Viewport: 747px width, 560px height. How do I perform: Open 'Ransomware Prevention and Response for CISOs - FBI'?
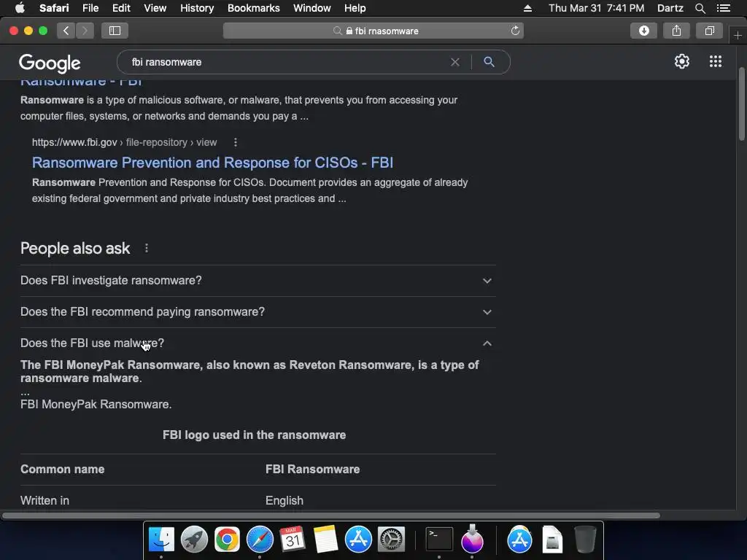click(212, 163)
